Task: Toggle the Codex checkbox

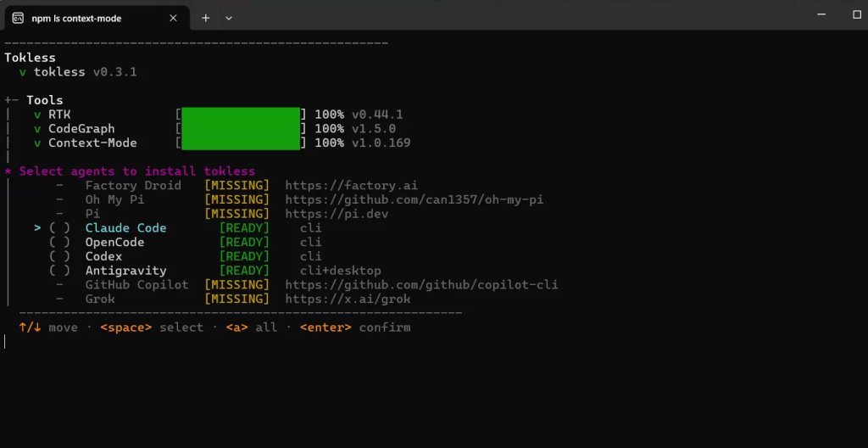Action: pos(60,257)
